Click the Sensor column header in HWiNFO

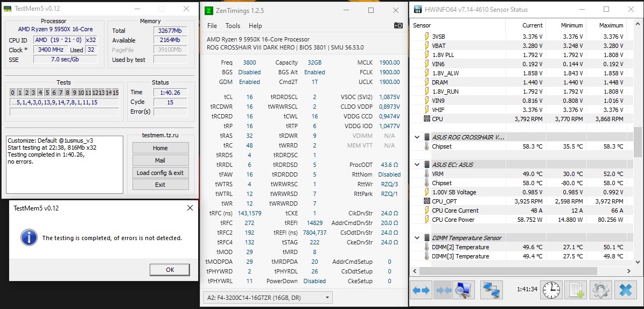[x=458, y=25]
